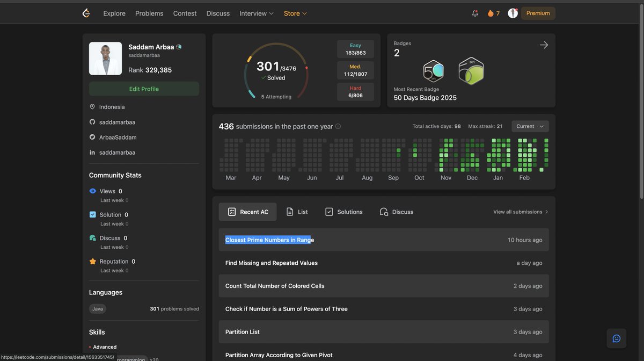Click the Edit Profile button
644x361 pixels.
click(x=144, y=89)
